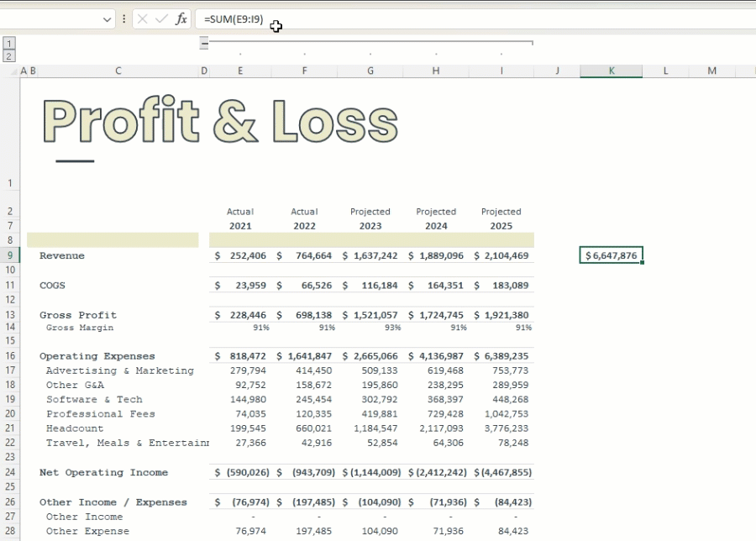Click the COGS label cell
The width and height of the screenshot is (756, 541).
tap(52, 286)
